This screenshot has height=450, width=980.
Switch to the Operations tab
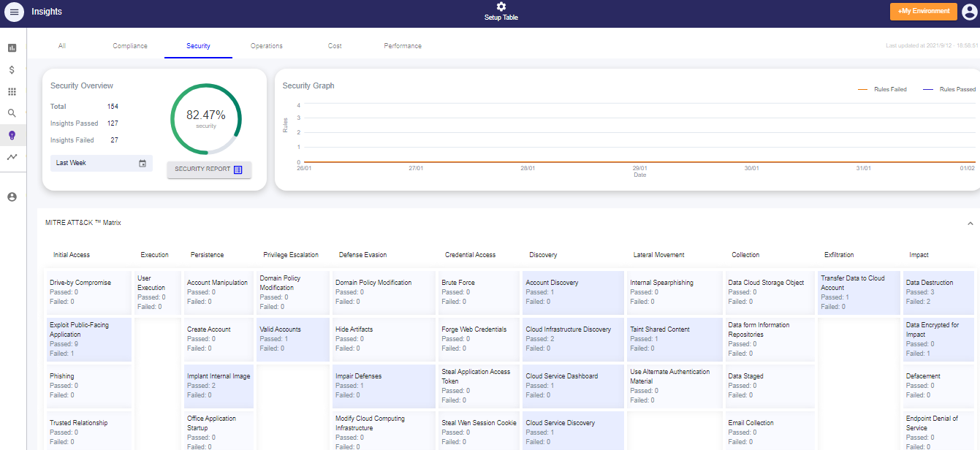pos(267,46)
